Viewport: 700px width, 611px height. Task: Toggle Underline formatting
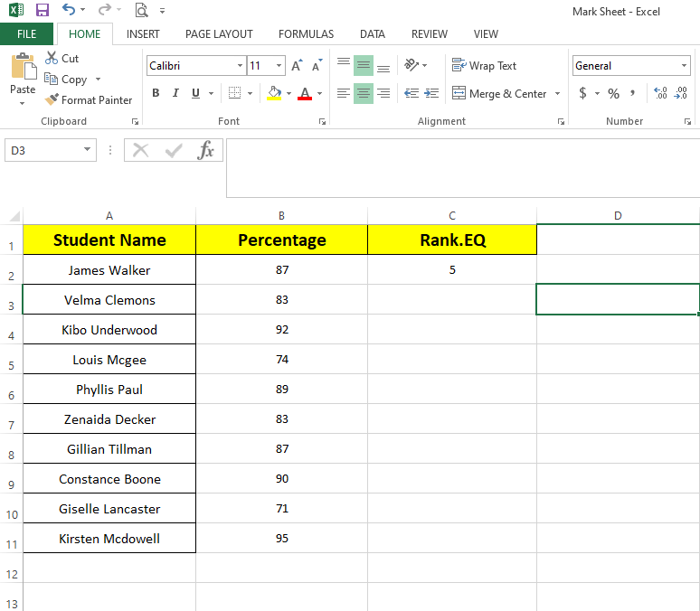click(195, 93)
